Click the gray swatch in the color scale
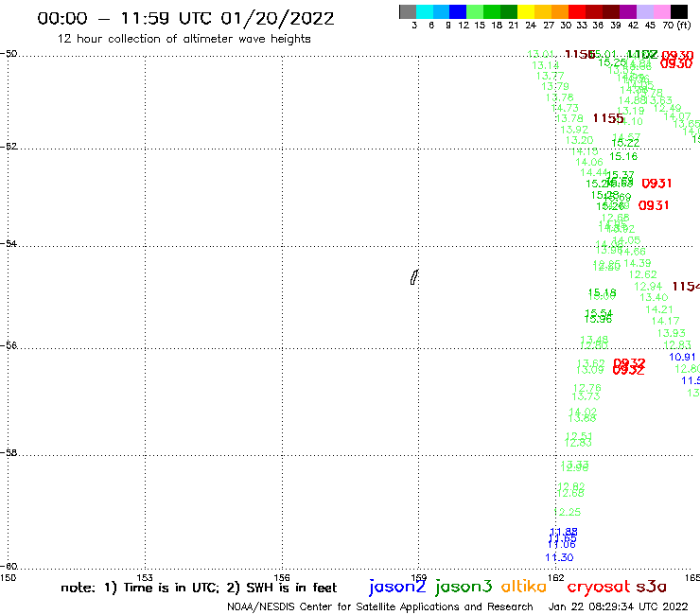Viewport: 700px width, 615px height. 408,11
